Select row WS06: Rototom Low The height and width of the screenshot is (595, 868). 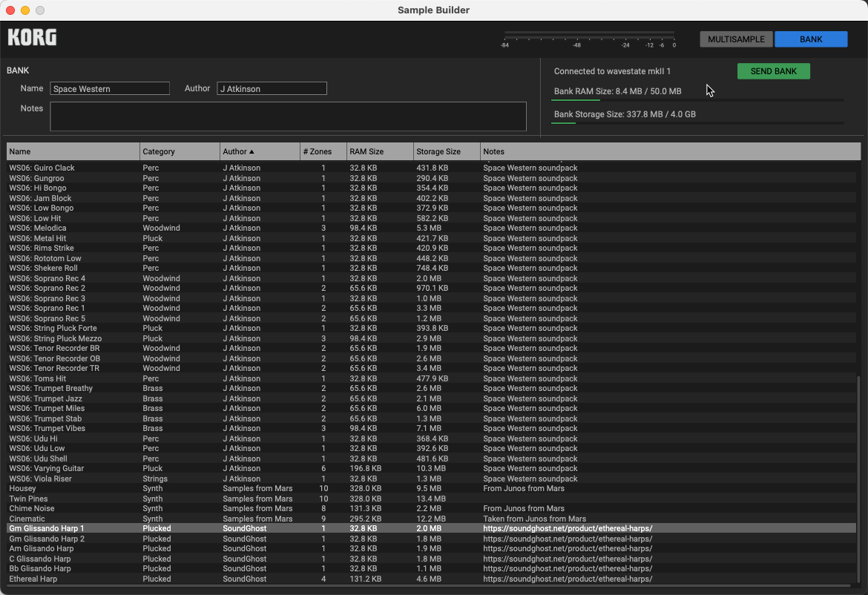tap(431, 258)
